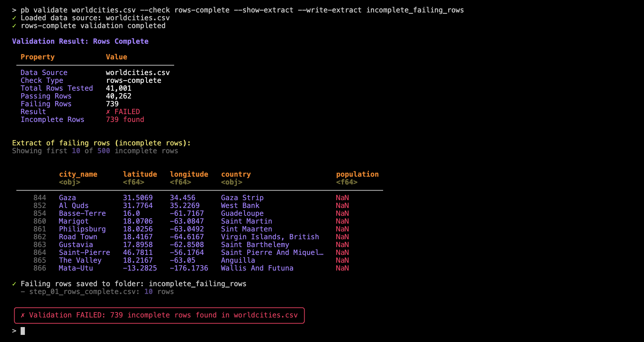Click the checkmark before "Failing rows saved to folder"
The width and height of the screenshot is (644, 342).
[x=14, y=284]
